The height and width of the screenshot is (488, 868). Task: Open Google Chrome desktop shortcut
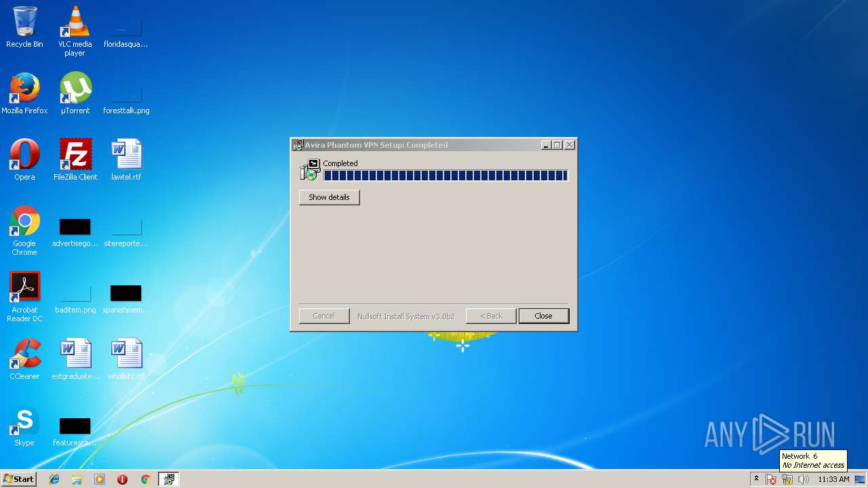point(24,230)
